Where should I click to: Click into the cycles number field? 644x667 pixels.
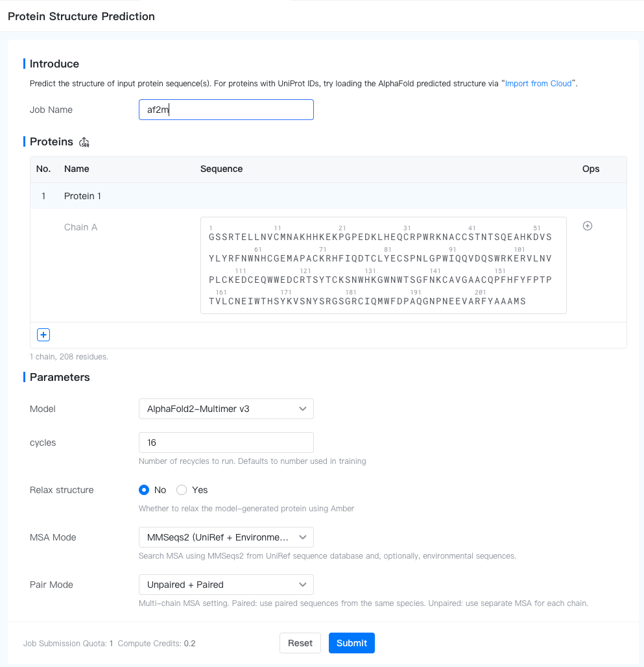coord(226,443)
